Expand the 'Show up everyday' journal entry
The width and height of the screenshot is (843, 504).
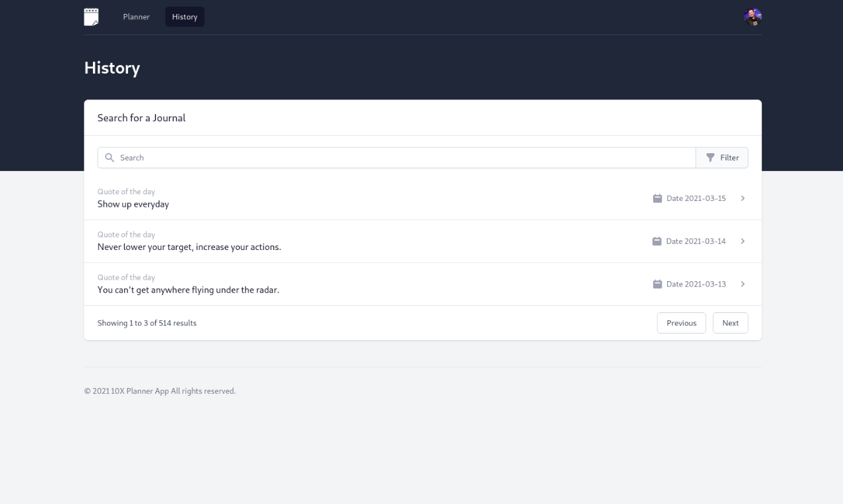click(x=743, y=198)
